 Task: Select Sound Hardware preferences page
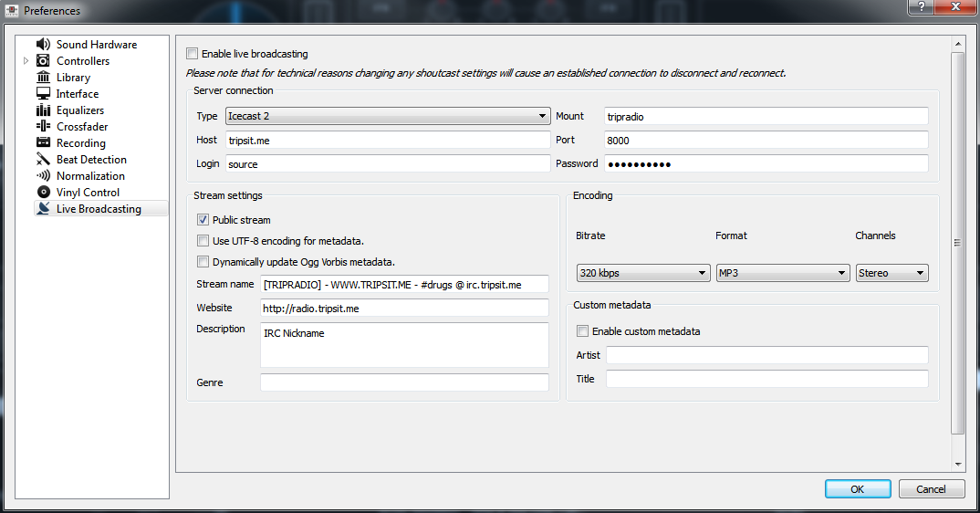pyautogui.click(x=97, y=45)
